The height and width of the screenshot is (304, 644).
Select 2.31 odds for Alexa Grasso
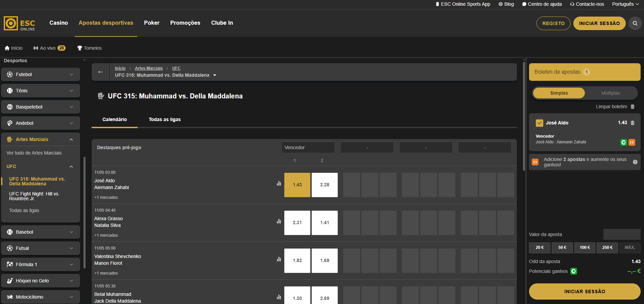tap(297, 223)
